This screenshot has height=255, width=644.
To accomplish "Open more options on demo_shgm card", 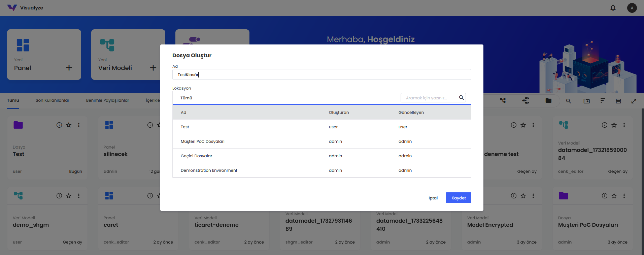I will tap(79, 196).
